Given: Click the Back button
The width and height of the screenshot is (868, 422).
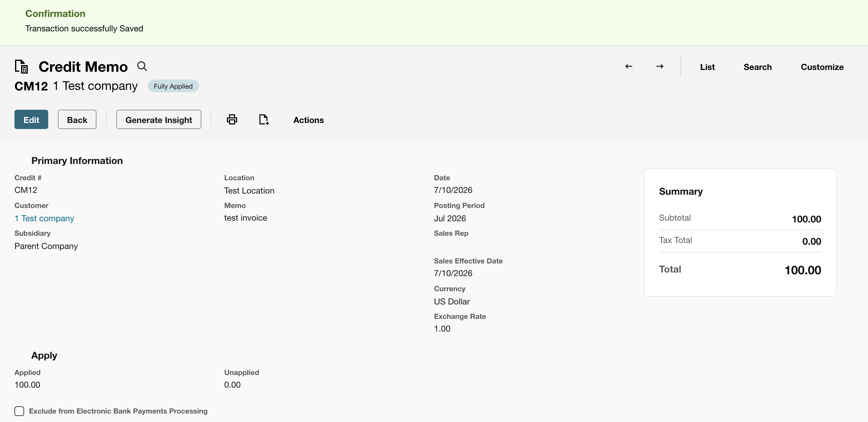Looking at the screenshot, I should [x=77, y=119].
